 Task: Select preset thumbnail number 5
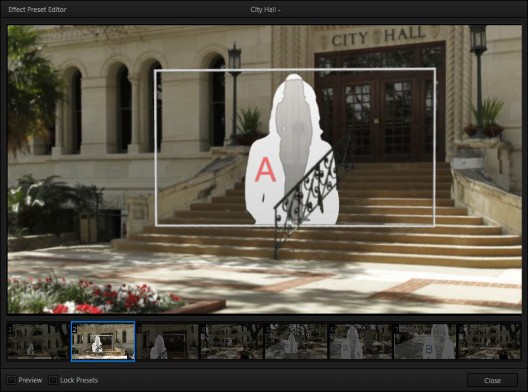tap(296, 341)
